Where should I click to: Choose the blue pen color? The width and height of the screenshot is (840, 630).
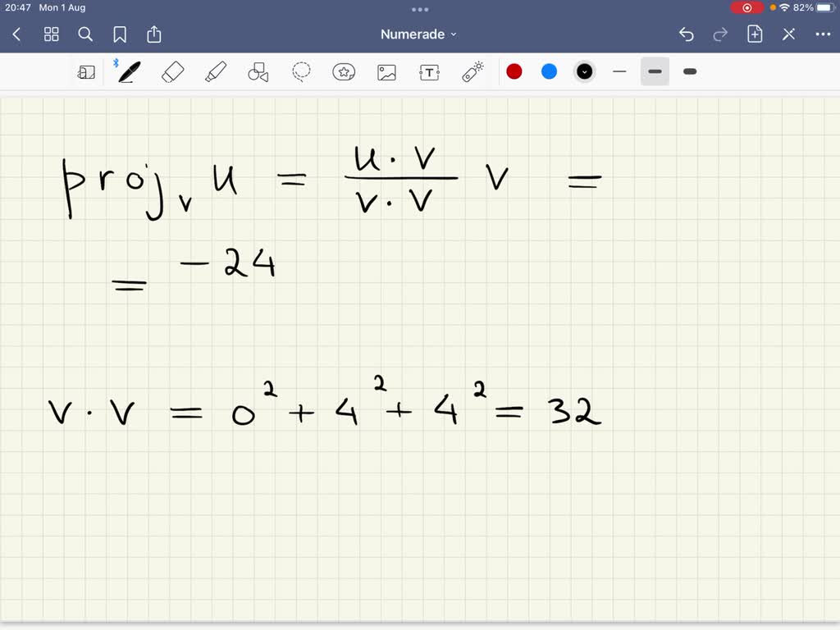pyautogui.click(x=549, y=72)
